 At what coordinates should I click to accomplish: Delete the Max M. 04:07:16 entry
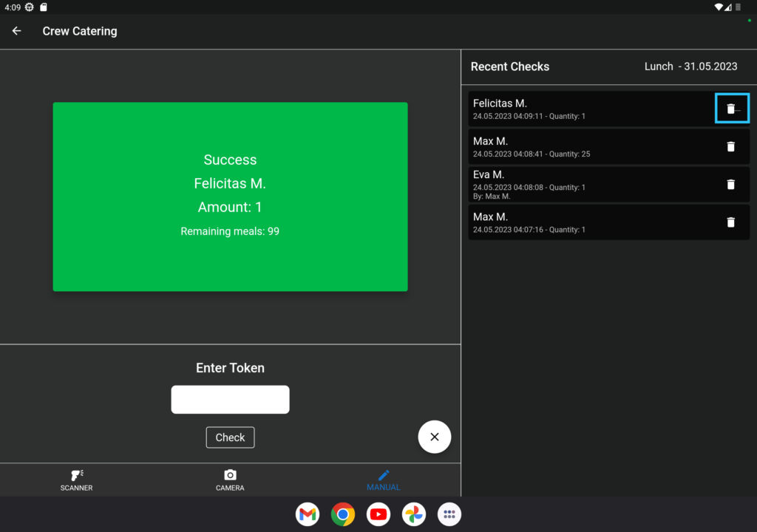click(730, 222)
